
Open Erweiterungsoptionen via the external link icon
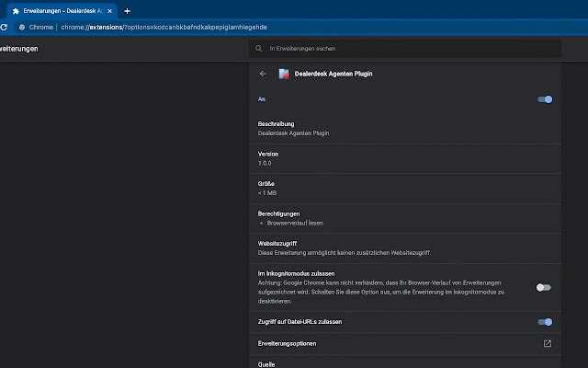548,343
